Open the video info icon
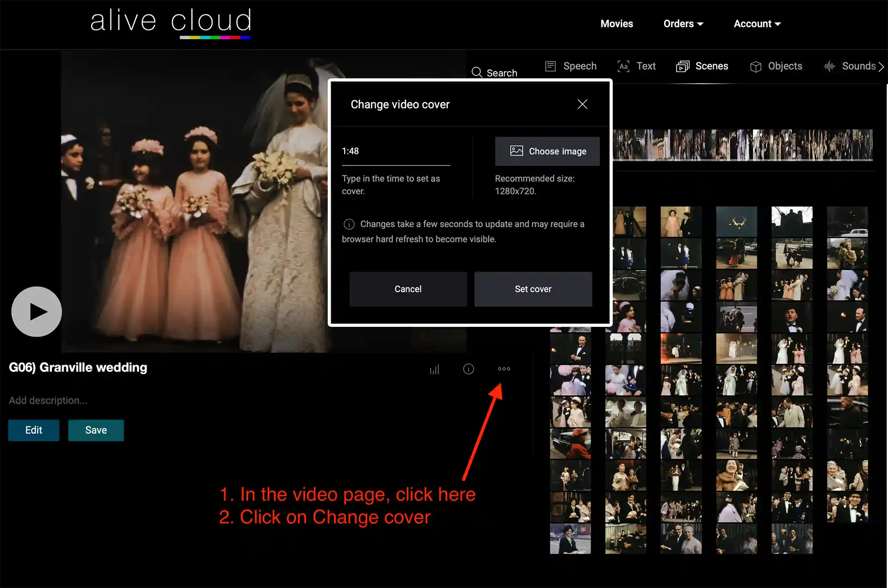 coord(469,369)
